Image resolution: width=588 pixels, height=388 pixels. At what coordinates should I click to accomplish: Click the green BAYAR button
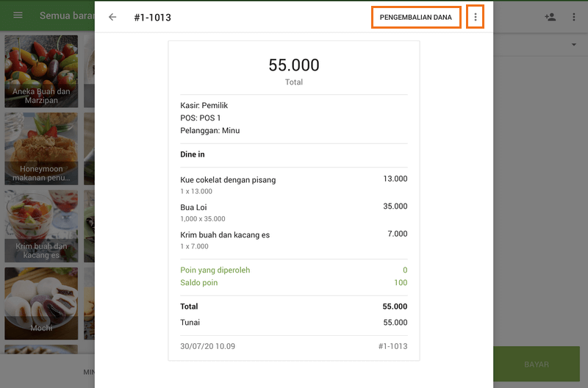(x=536, y=364)
